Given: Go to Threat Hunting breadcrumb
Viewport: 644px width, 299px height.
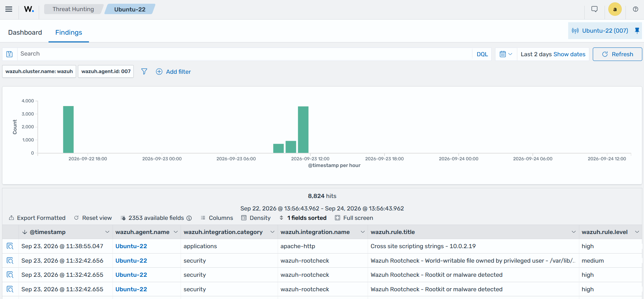Looking at the screenshot, I should pos(73,9).
